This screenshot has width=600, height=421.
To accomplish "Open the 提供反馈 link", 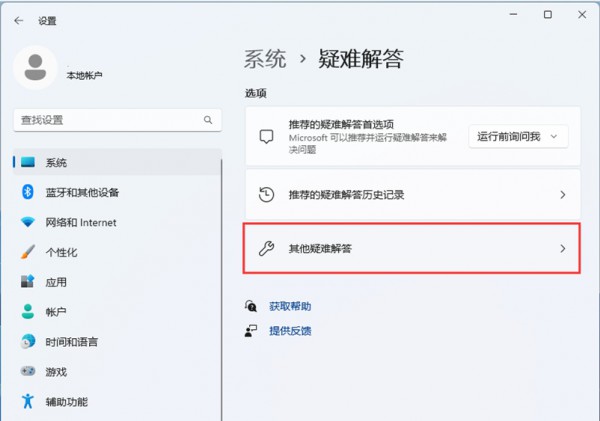I will [x=290, y=330].
